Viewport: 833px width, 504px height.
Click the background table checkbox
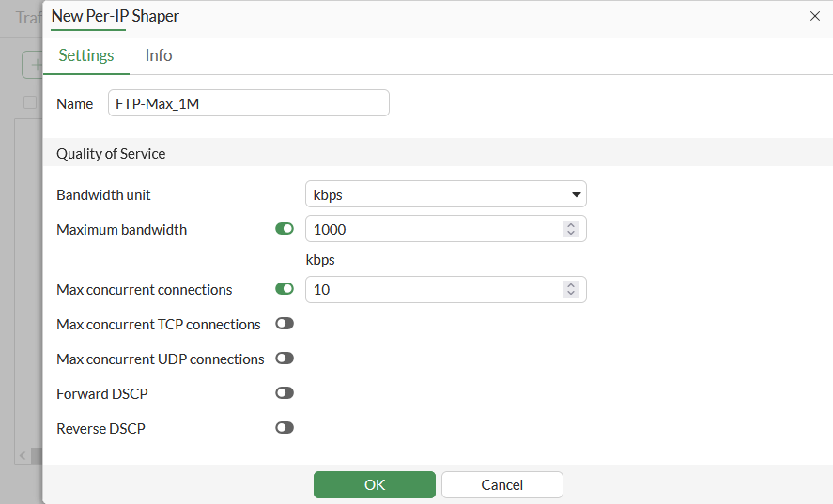30,102
